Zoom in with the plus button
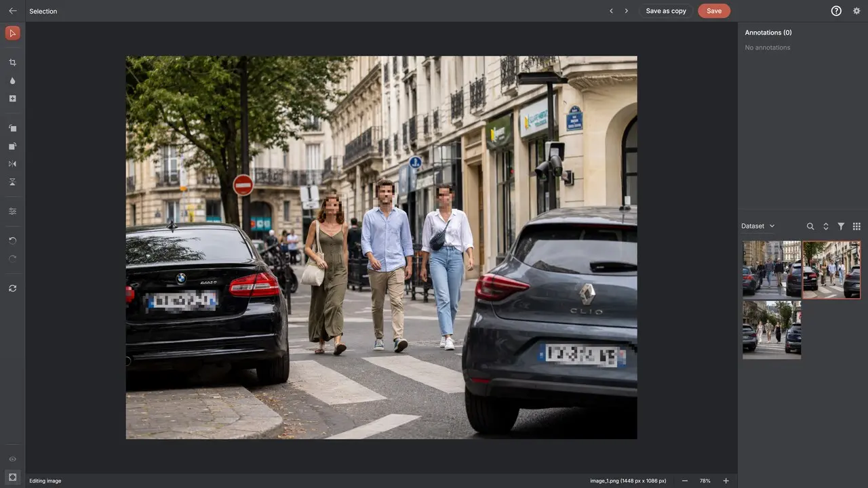 coord(726,481)
